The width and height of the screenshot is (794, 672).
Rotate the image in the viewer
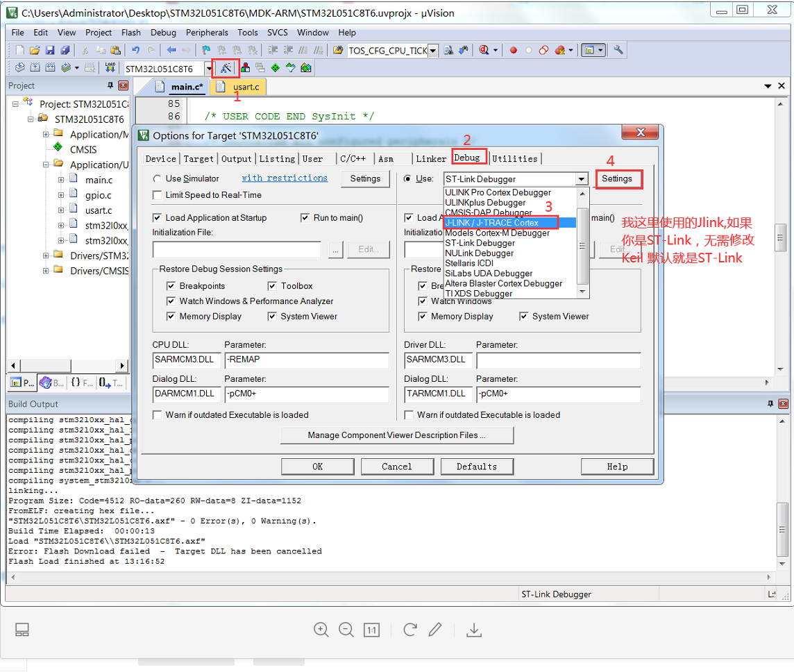pyautogui.click(x=410, y=630)
